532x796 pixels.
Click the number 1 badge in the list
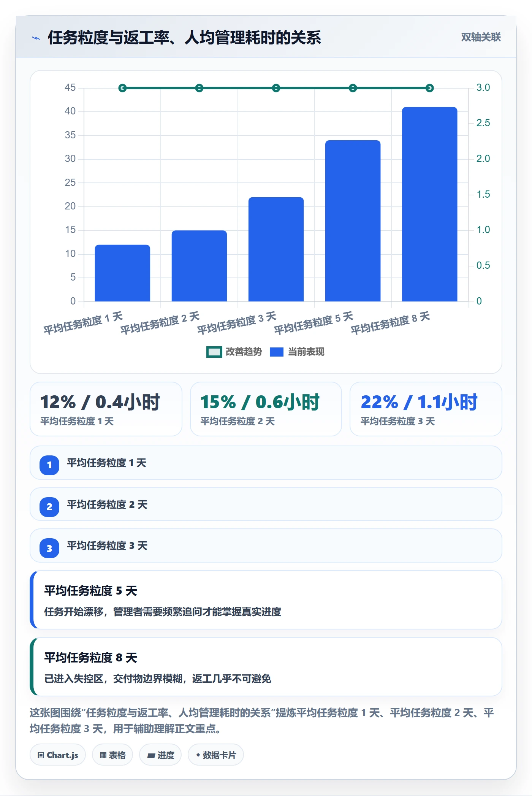(x=49, y=465)
